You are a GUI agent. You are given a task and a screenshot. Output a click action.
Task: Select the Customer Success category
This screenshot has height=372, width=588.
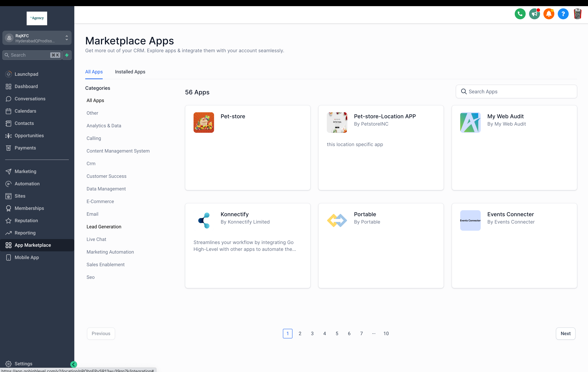pos(106,176)
